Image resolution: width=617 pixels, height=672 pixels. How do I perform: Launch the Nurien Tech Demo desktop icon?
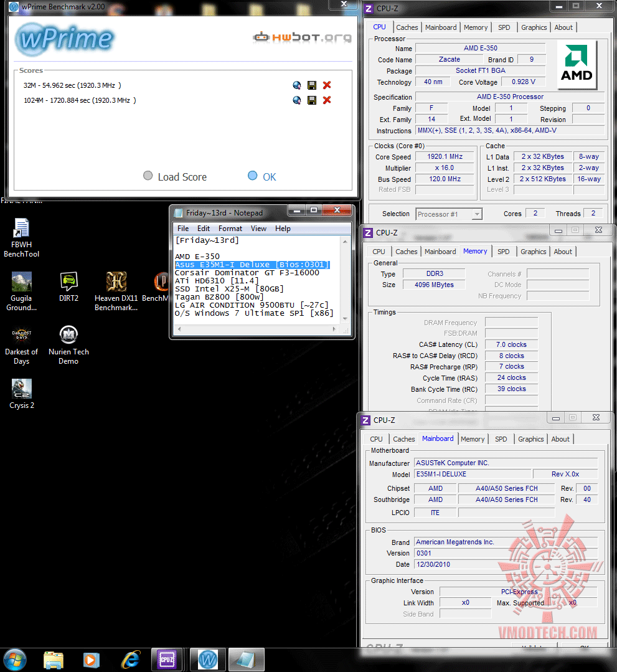point(68,345)
